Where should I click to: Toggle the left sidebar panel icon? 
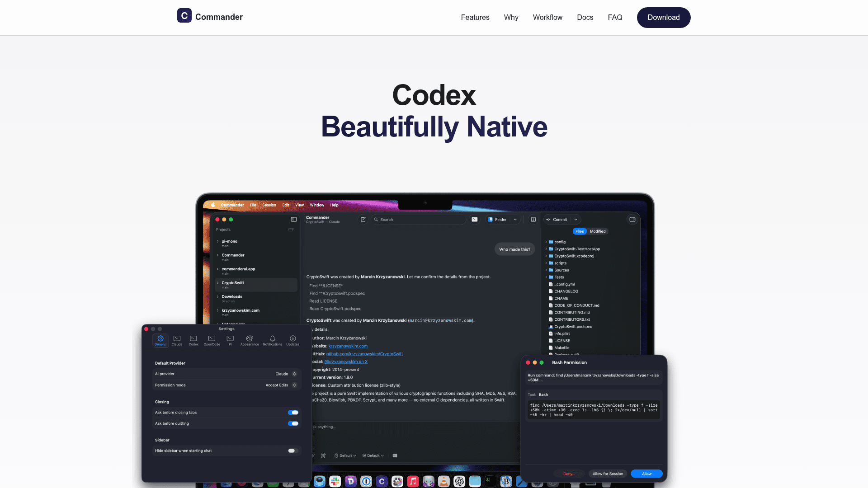coord(294,220)
